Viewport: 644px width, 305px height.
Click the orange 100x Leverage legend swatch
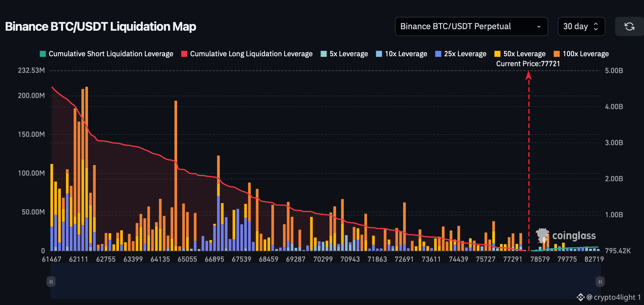557,54
